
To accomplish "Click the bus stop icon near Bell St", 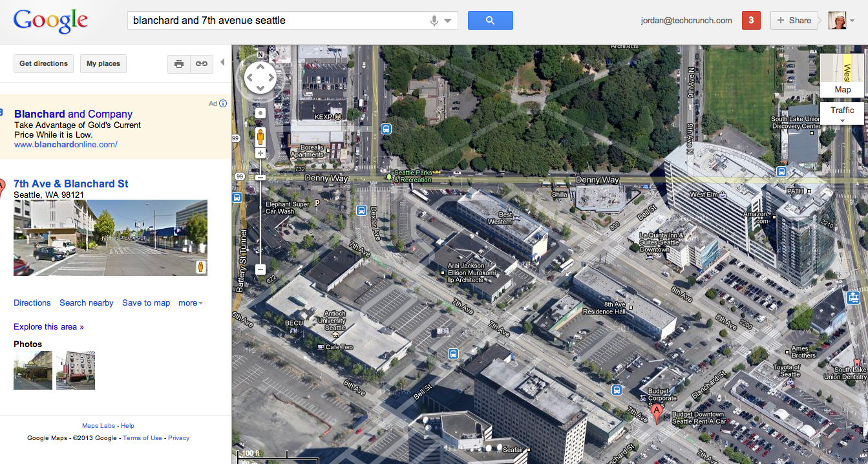I will pyautogui.click(x=453, y=353).
